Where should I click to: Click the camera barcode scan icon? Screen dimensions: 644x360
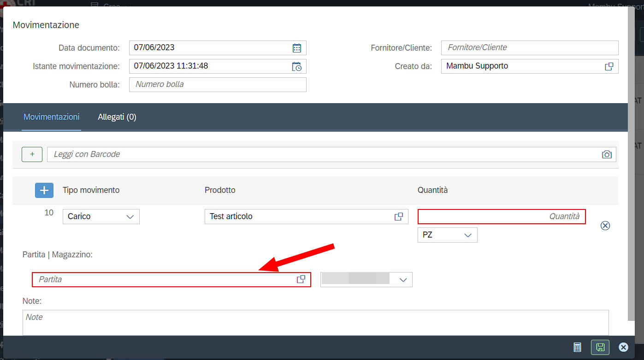[607, 155]
